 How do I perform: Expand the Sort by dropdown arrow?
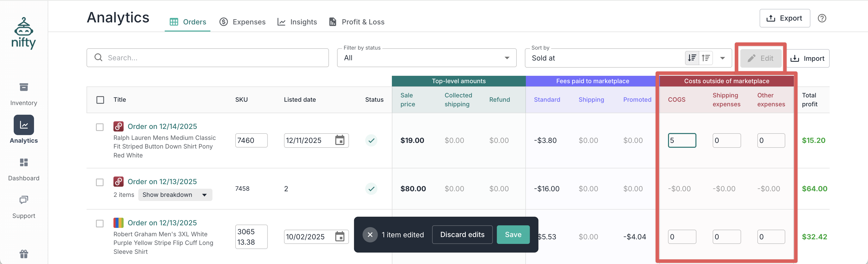722,58
